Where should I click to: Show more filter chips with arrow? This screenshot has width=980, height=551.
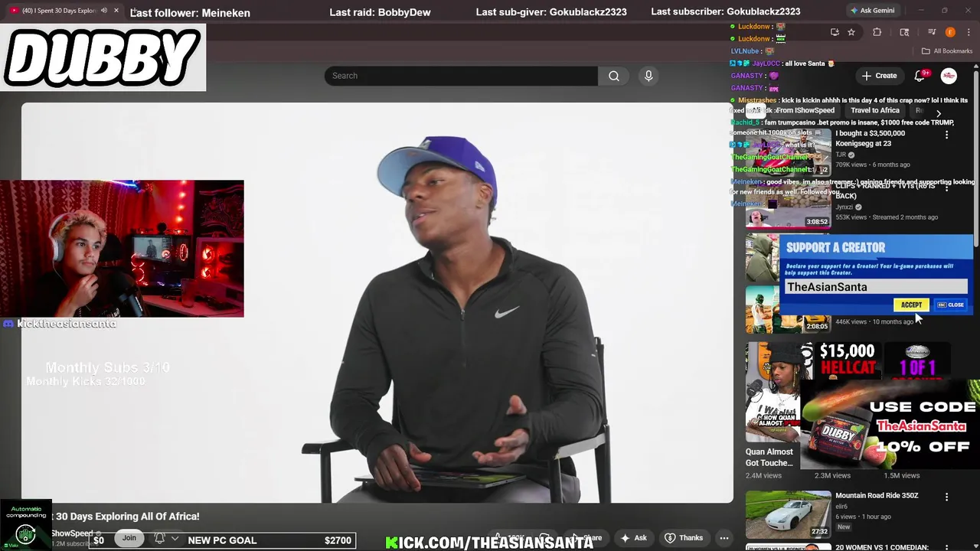(939, 113)
